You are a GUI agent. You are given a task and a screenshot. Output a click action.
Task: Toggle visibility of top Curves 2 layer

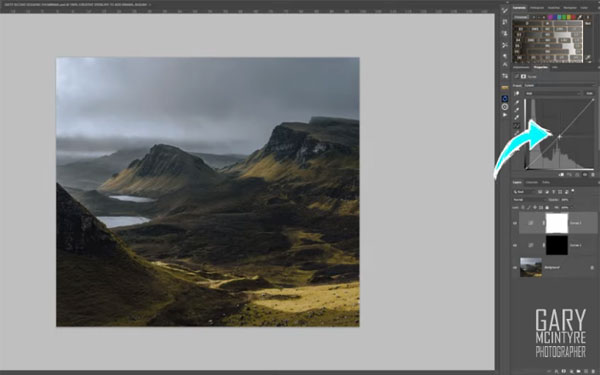click(x=515, y=223)
